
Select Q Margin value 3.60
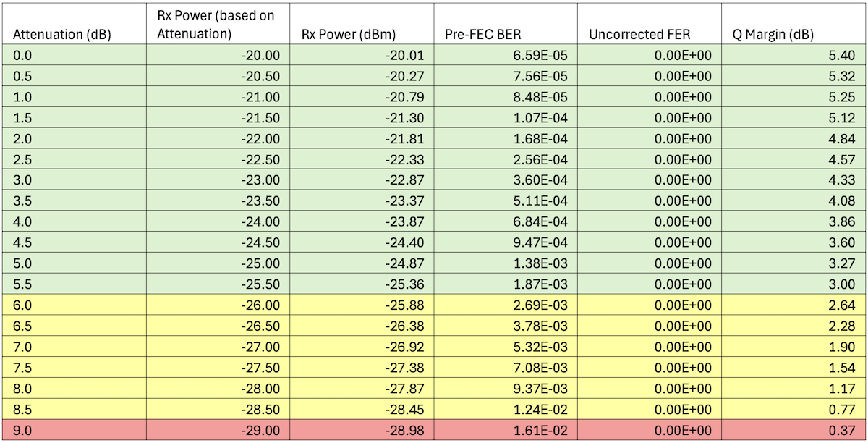(x=793, y=242)
